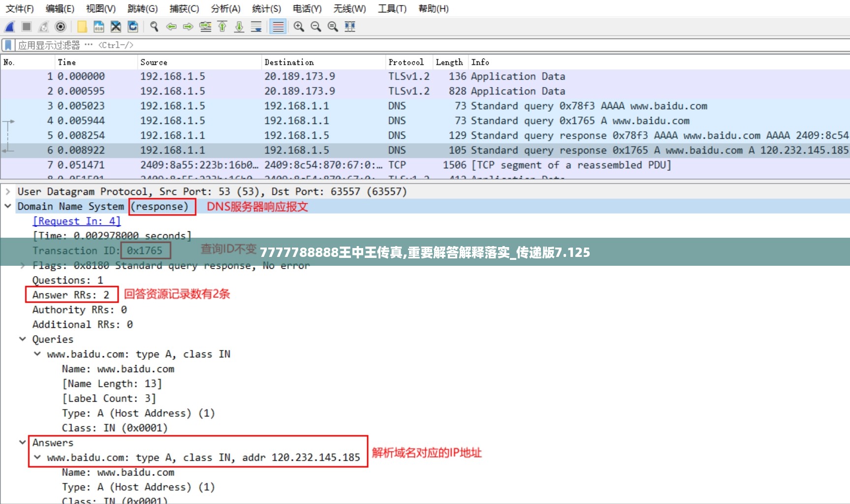The width and height of the screenshot is (850, 504).
Task: Collapse the Queries node
Action: click(x=23, y=339)
